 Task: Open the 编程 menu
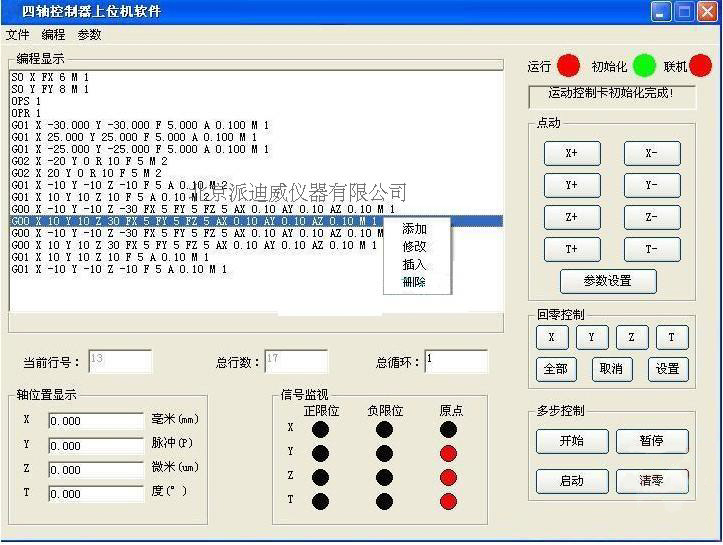coord(53,35)
